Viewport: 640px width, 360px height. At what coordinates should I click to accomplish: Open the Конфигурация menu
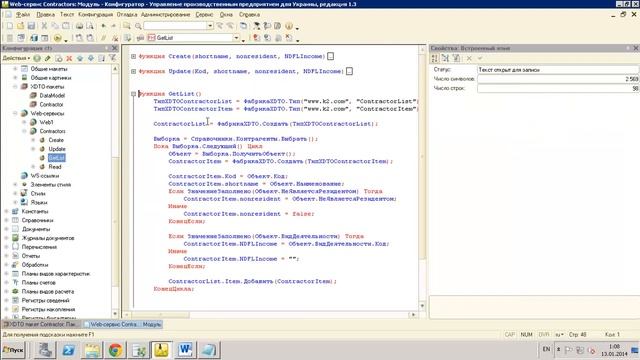[96, 15]
